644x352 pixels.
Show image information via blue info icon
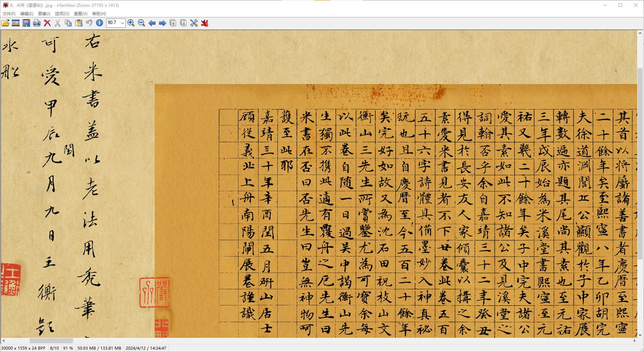click(99, 23)
